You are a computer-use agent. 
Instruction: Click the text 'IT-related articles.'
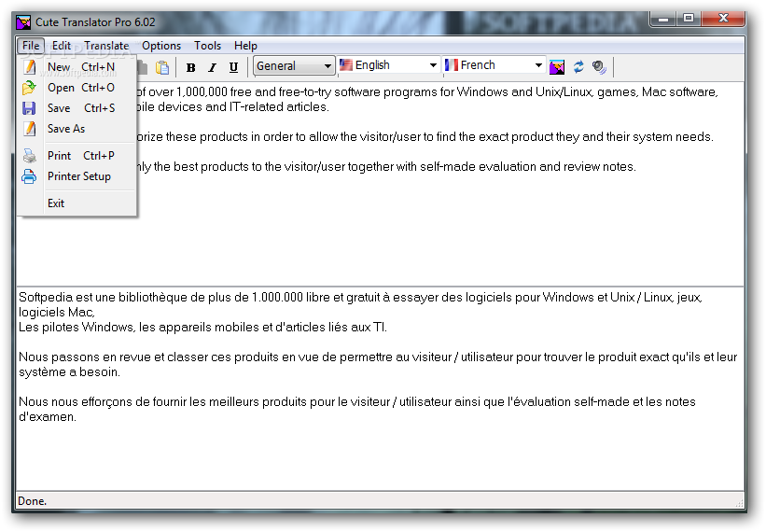(279, 107)
